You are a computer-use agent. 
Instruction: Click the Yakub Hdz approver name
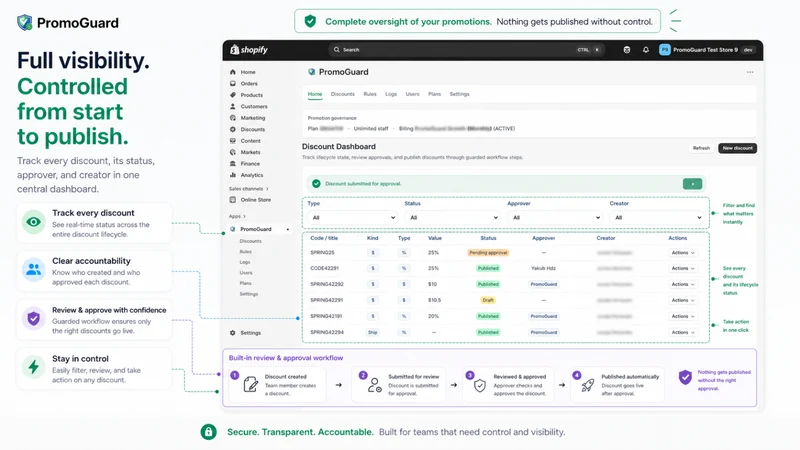tap(543, 268)
